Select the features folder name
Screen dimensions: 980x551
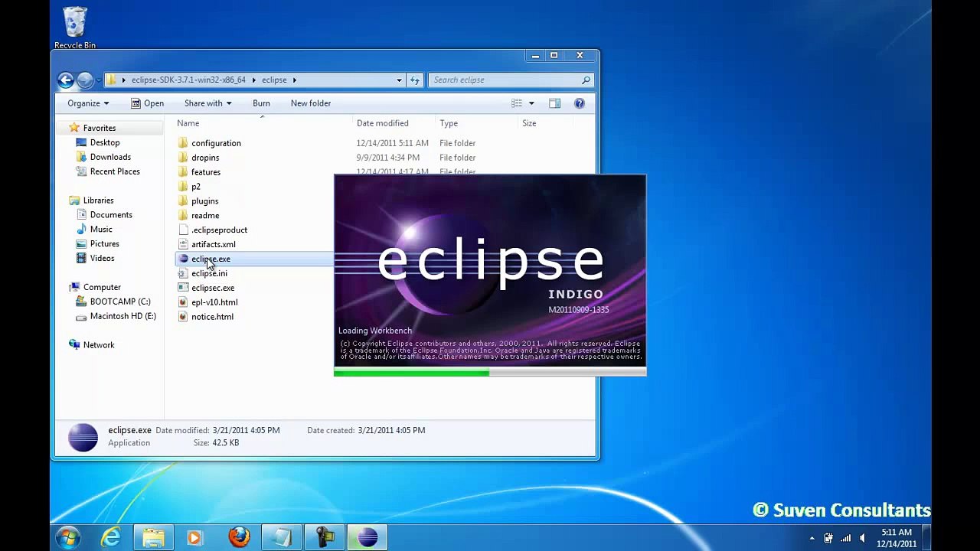point(206,172)
